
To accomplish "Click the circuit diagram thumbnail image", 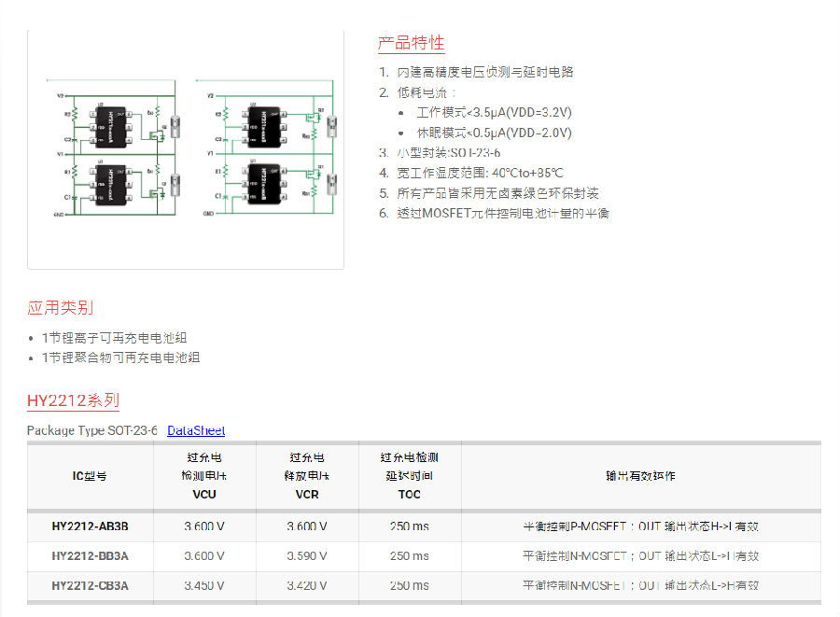I will 186,147.
